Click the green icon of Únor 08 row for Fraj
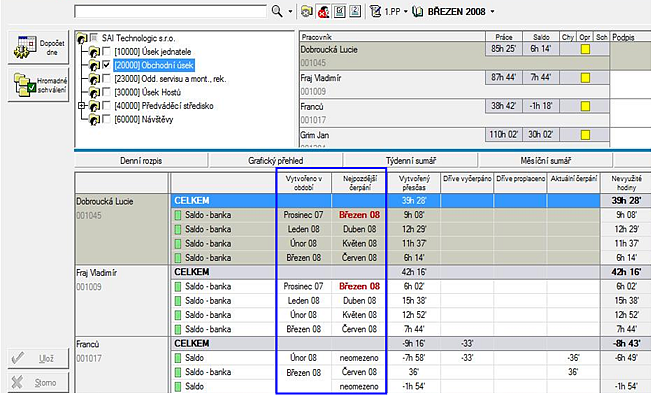This screenshot has height=396, width=653. [178, 315]
